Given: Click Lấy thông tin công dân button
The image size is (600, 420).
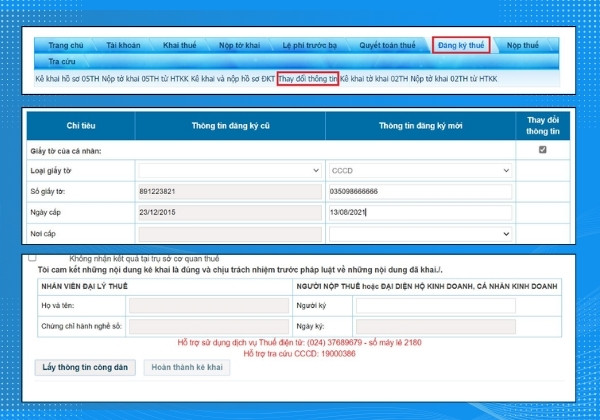Looking at the screenshot, I should tap(85, 367).
